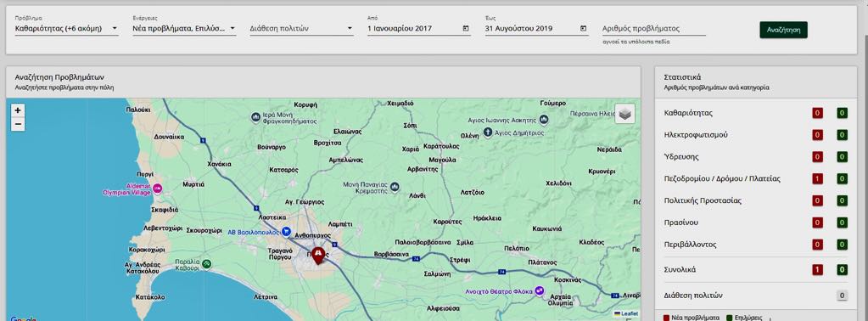Zoom out on the map
This screenshot has height=321, width=868.
[x=18, y=124]
